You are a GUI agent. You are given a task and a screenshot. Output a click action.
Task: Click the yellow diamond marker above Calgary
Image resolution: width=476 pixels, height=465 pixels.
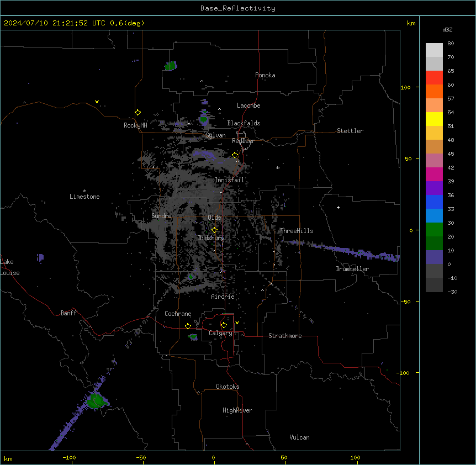pos(224,325)
